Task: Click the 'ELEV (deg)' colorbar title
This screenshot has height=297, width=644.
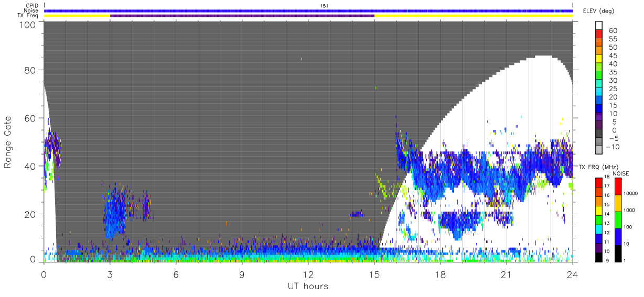Action: click(598, 11)
